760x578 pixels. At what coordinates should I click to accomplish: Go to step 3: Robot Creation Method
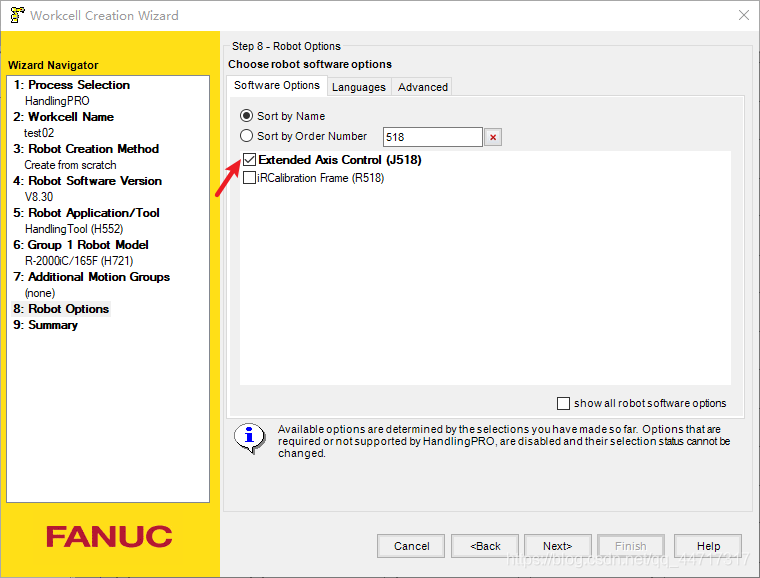coord(86,149)
